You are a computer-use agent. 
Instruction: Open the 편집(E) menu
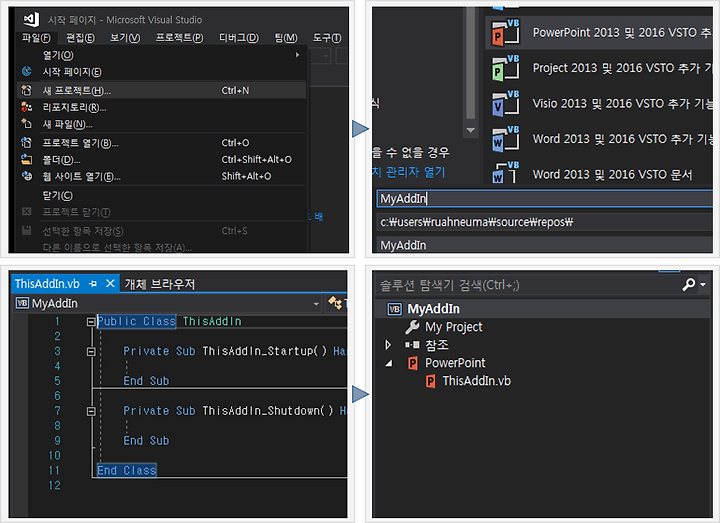[80, 38]
